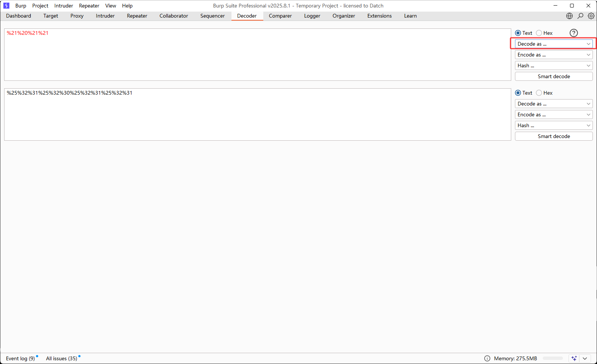This screenshot has width=597, height=364.
Task: Switch to the Logger tab
Action: pyautogui.click(x=312, y=16)
